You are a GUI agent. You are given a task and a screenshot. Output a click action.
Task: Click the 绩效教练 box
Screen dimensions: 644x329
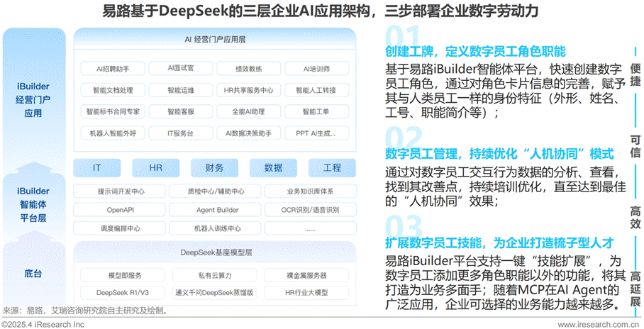click(249, 69)
